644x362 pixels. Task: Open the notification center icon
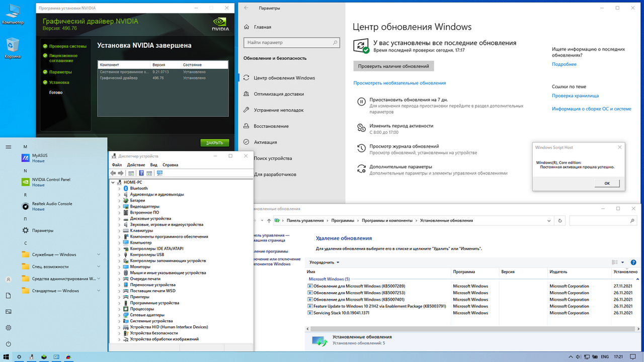634,356
